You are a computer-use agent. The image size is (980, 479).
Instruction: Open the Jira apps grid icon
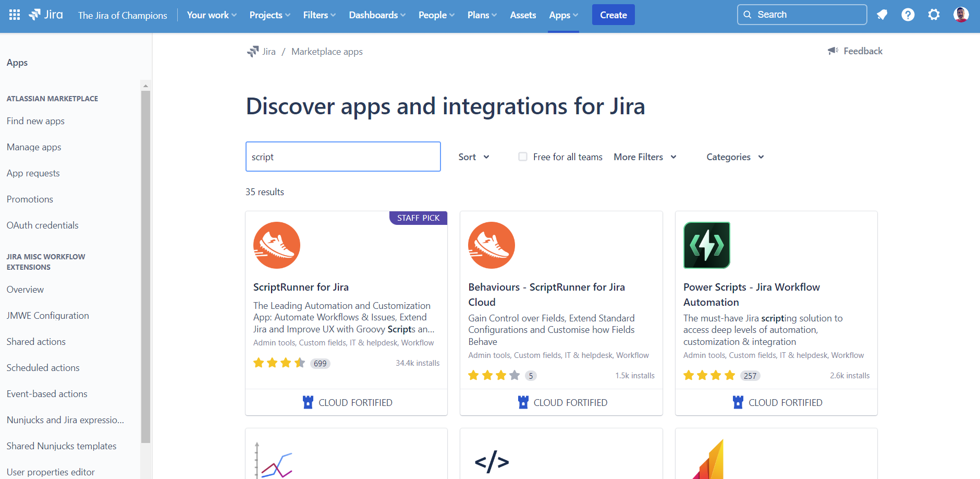pos(14,14)
